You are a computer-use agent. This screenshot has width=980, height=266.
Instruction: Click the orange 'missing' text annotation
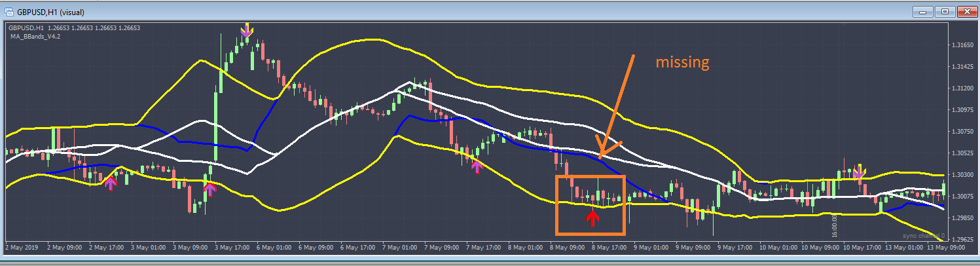pyautogui.click(x=683, y=62)
